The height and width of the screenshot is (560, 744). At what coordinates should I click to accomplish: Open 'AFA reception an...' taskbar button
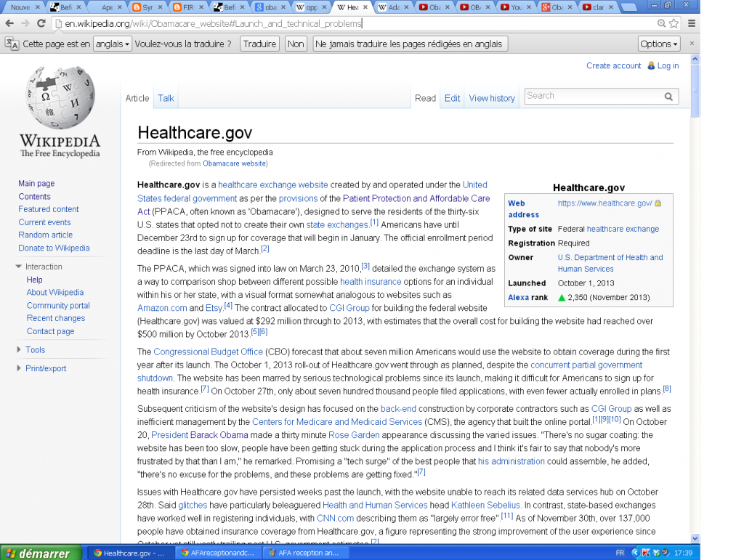coord(305,553)
